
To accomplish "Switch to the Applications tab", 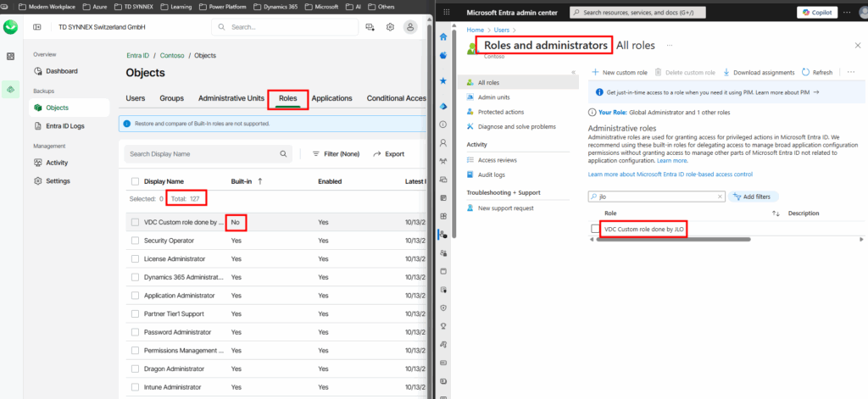I will [331, 98].
